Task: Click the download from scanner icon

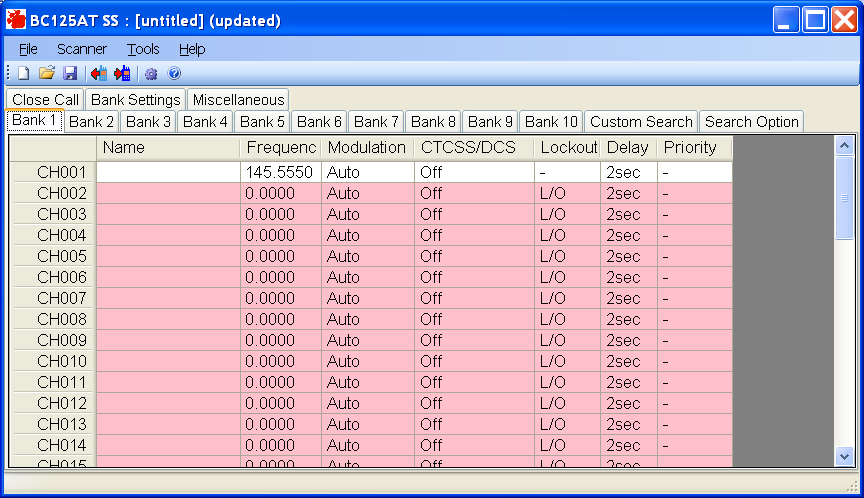Action: (x=98, y=73)
